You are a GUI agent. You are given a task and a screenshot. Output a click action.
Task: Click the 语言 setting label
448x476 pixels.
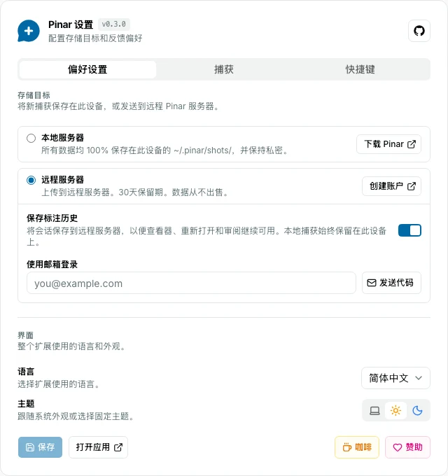[26, 371]
